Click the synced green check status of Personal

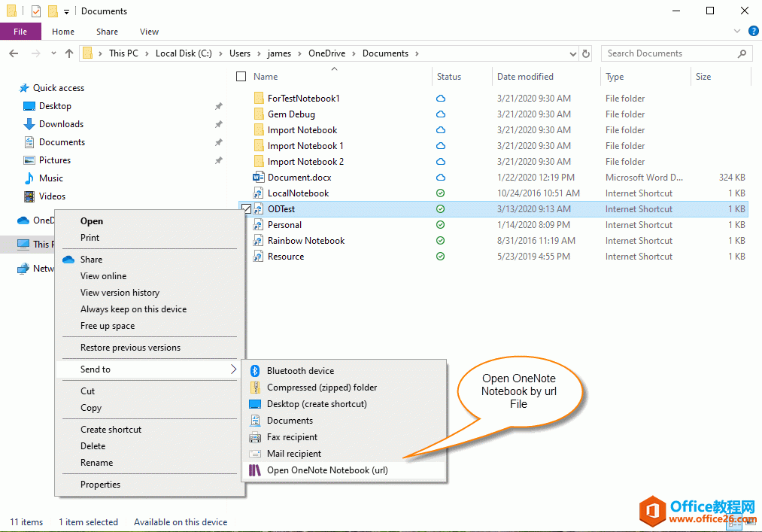tap(440, 225)
